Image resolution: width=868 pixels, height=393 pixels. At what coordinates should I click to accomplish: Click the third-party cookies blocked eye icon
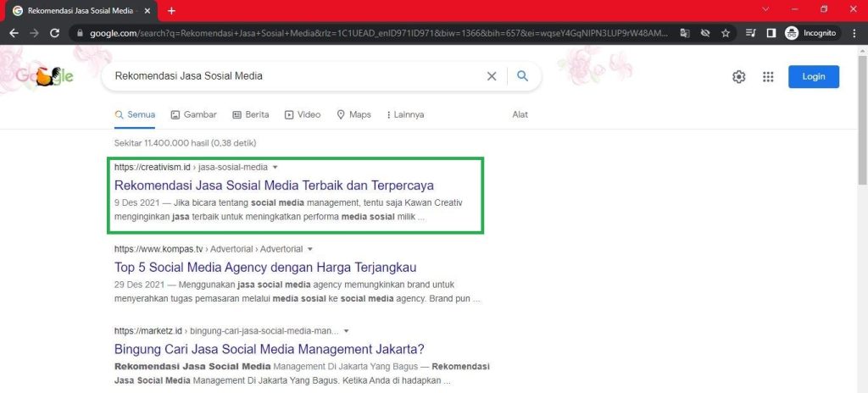coord(704,33)
